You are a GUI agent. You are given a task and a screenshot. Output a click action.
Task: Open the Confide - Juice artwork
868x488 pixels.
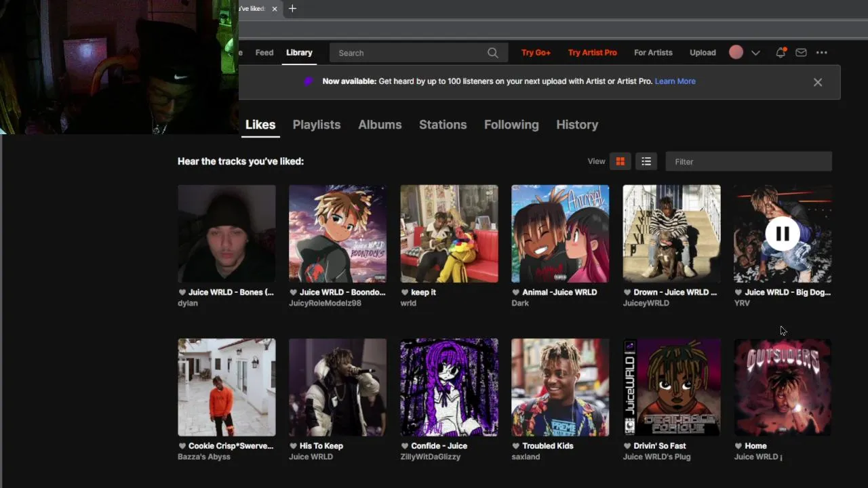[x=449, y=388]
